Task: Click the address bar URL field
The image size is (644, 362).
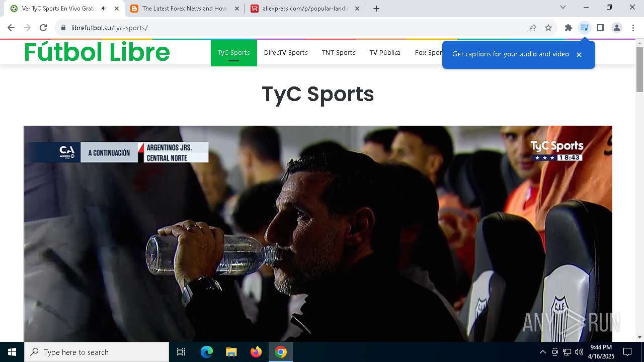Action: [297, 28]
